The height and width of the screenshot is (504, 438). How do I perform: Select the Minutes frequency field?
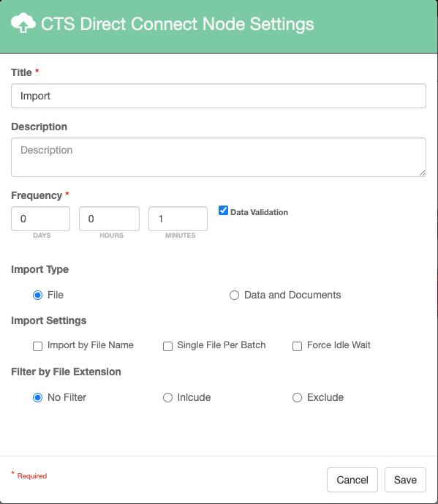[178, 219]
